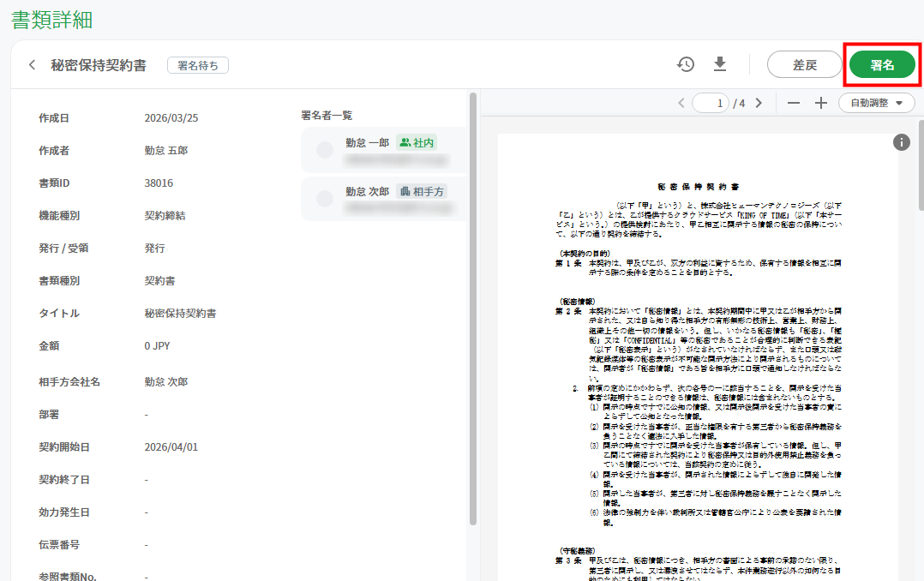Click the 署名待ち status badge
This screenshot has width=924, height=581.
(x=198, y=65)
